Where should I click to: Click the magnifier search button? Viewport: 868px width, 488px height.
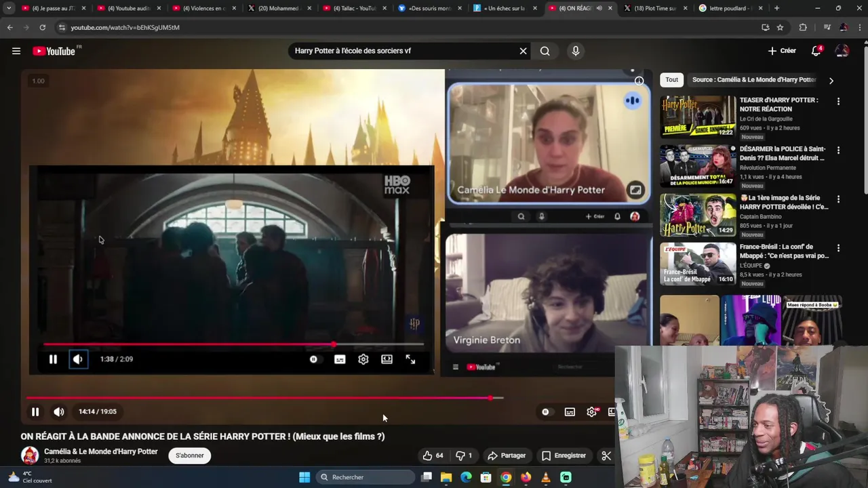click(545, 51)
